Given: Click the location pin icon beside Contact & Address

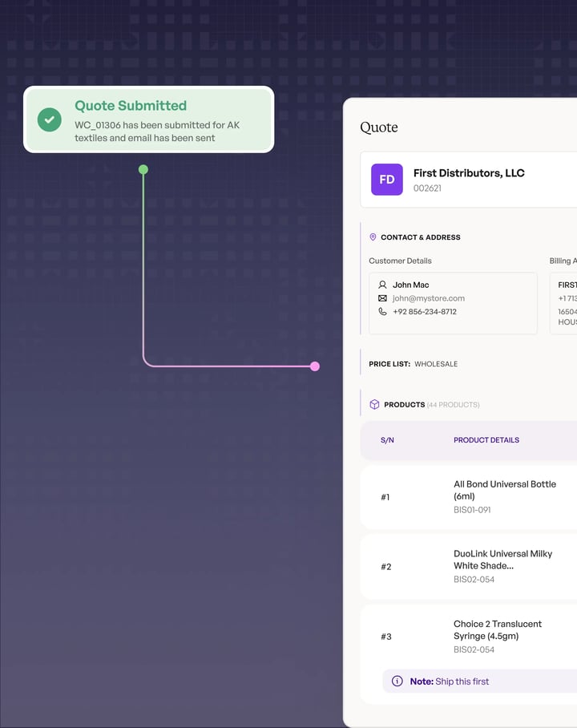Looking at the screenshot, I should point(373,237).
